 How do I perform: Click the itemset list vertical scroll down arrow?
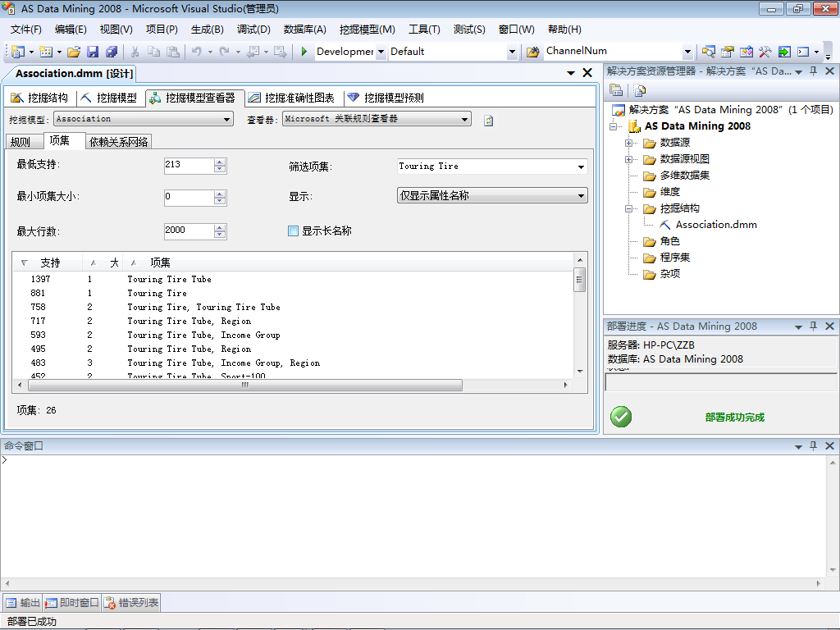coord(580,372)
